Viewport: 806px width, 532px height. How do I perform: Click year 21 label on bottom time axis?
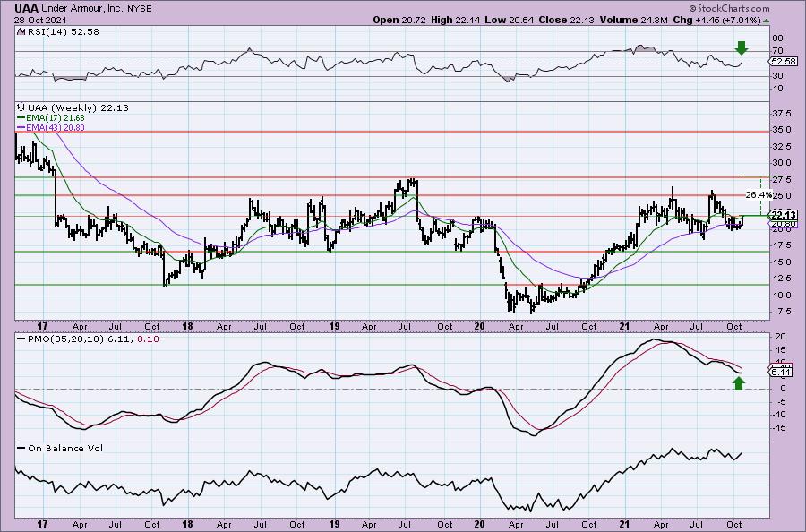624,524
